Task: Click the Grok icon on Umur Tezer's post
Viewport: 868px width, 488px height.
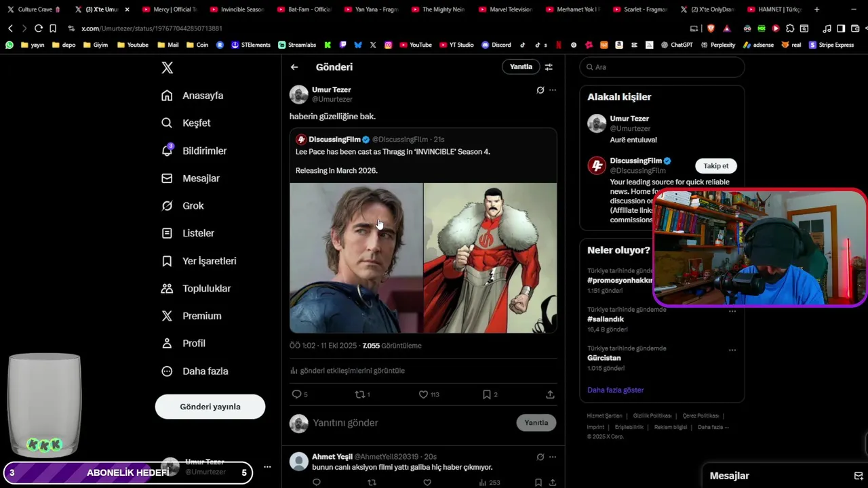Action: tap(540, 90)
